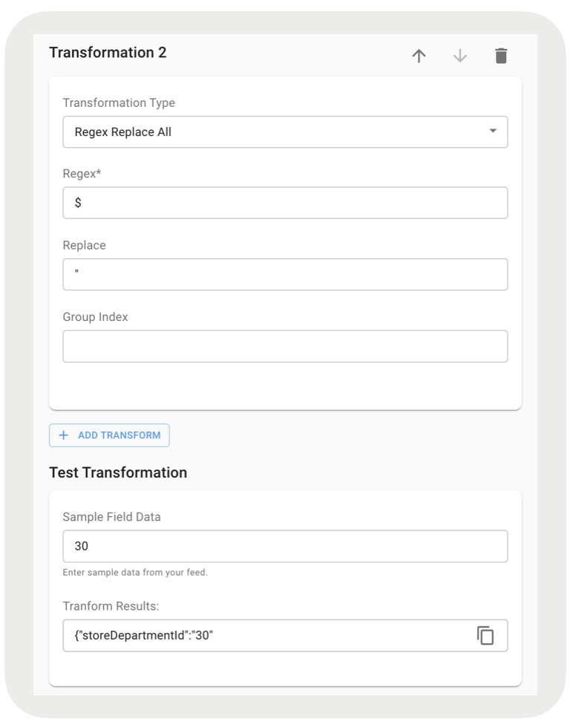Image resolution: width=573 pixels, height=728 pixels.
Task: Click the 'Enter sample data from your feed.' hint
Action: click(135, 573)
